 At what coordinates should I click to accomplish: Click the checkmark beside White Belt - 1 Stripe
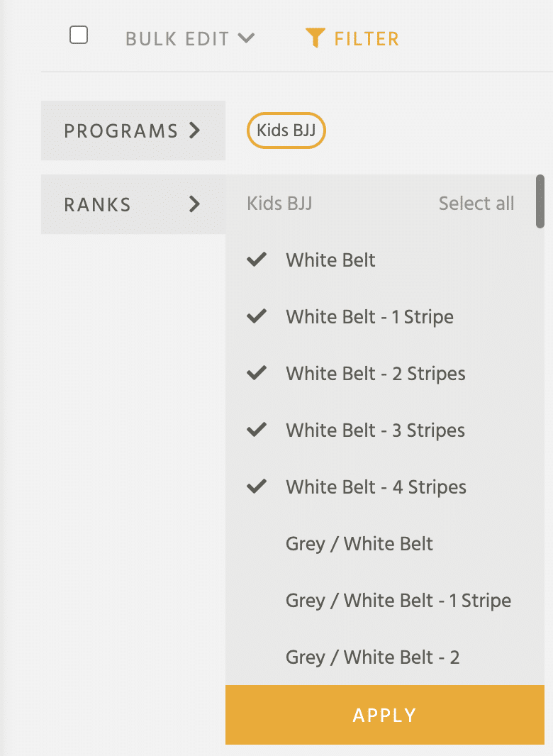(257, 316)
